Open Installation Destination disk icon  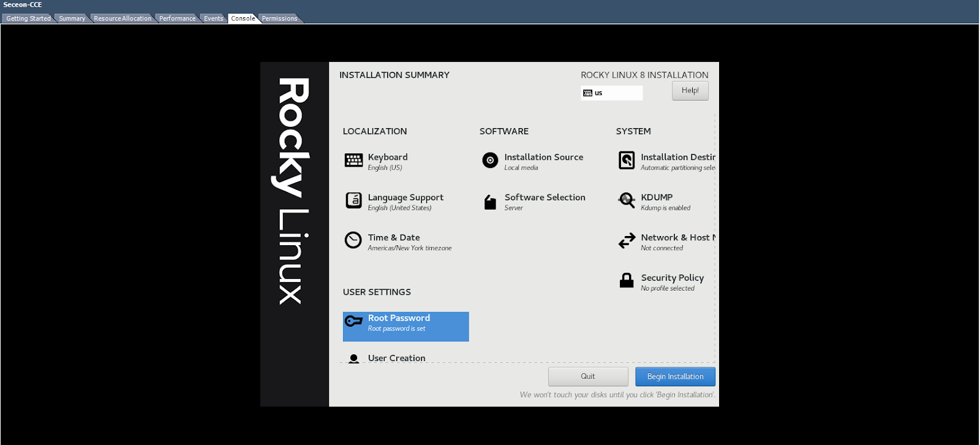[x=627, y=161]
